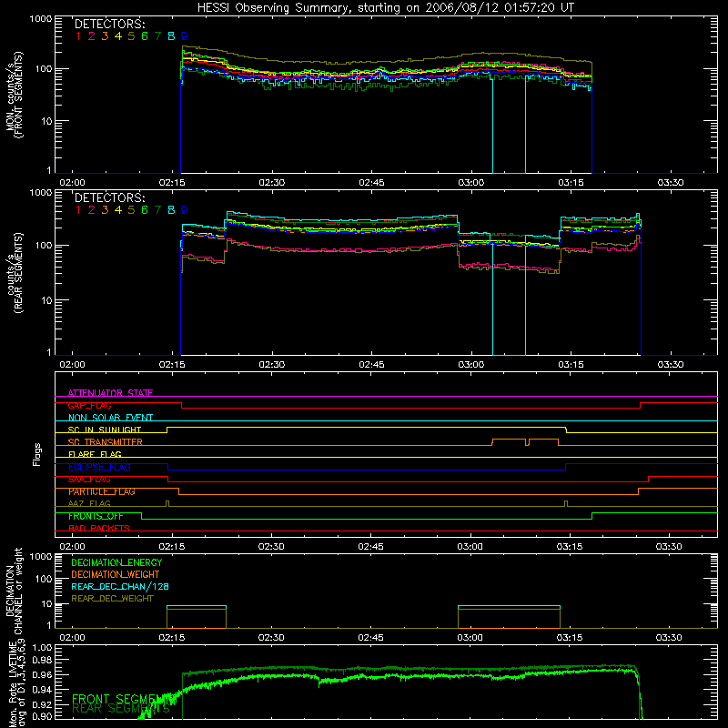Click the SAA_FLAG label
Screen dimensions: 728x728
[x=89, y=480]
